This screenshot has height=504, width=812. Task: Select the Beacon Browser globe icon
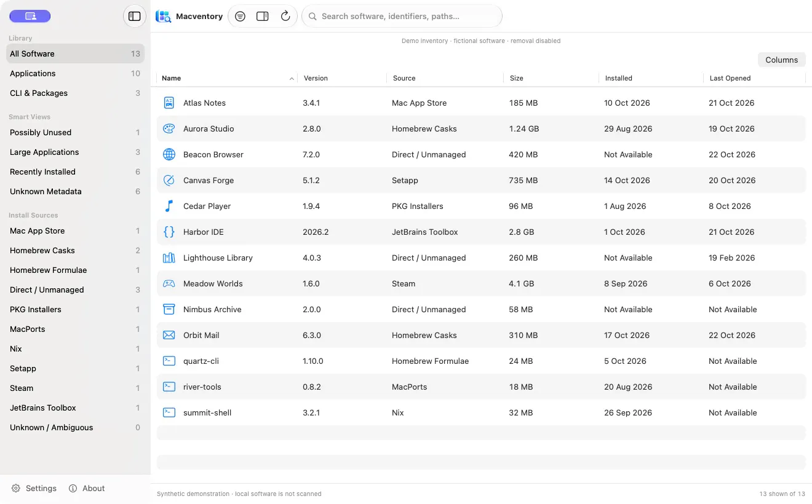point(169,155)
